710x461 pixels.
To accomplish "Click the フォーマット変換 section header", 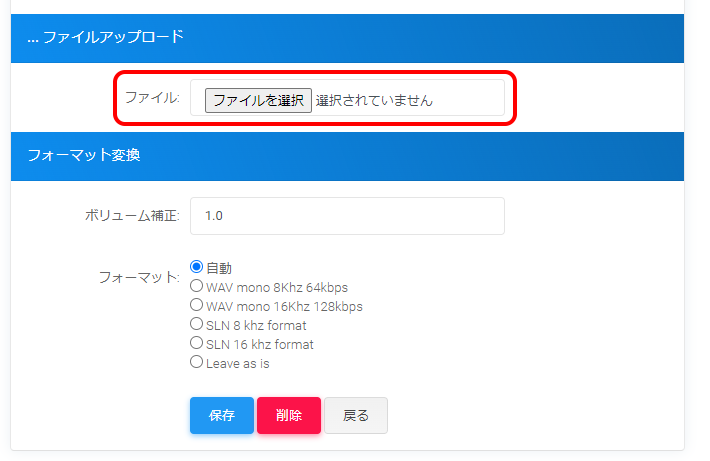I will point(84,156).
